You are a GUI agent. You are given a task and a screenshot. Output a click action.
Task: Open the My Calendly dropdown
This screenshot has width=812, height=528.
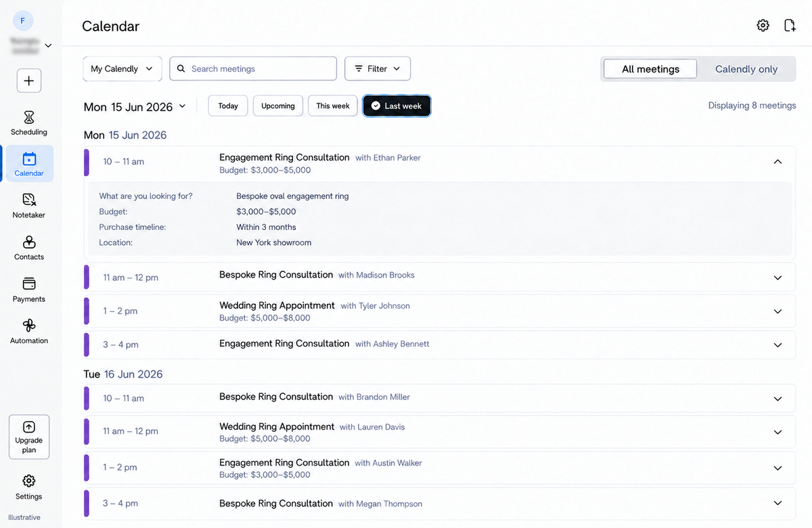click(122, 68)
